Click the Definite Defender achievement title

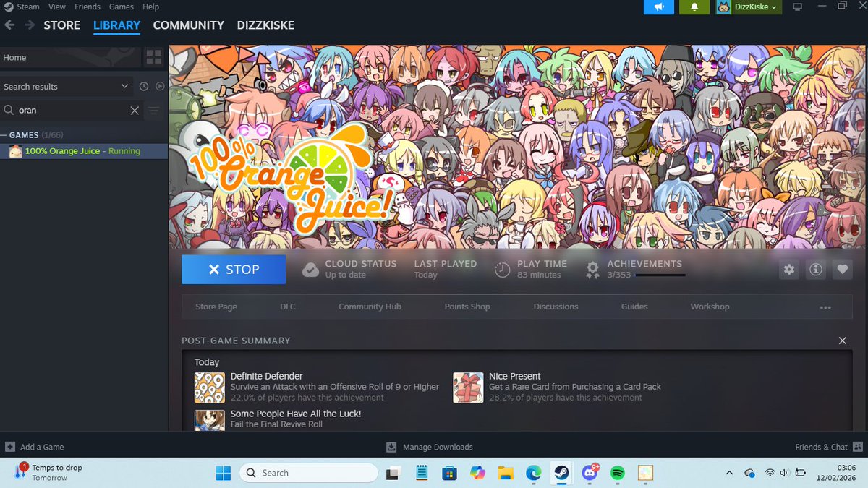click(x=266, y=376)
